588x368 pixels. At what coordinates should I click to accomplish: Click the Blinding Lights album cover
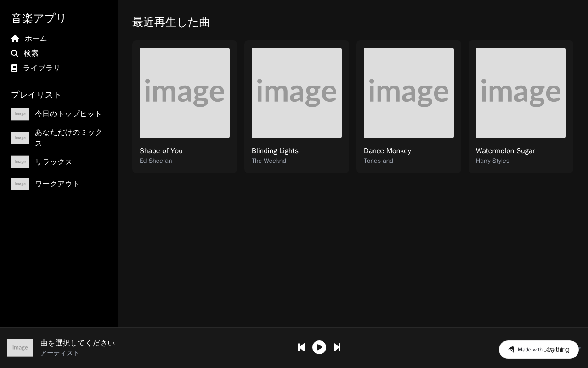pyautogui.click(x=297, y=93)
